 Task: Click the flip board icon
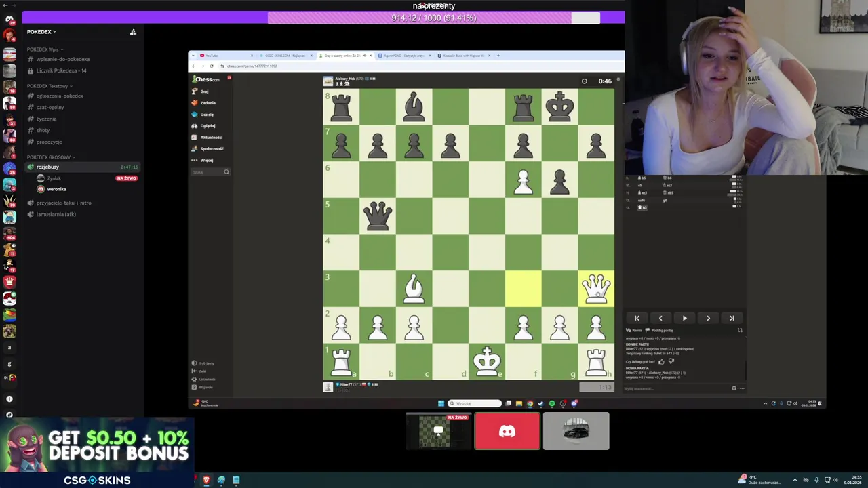[x=740, y=331]
